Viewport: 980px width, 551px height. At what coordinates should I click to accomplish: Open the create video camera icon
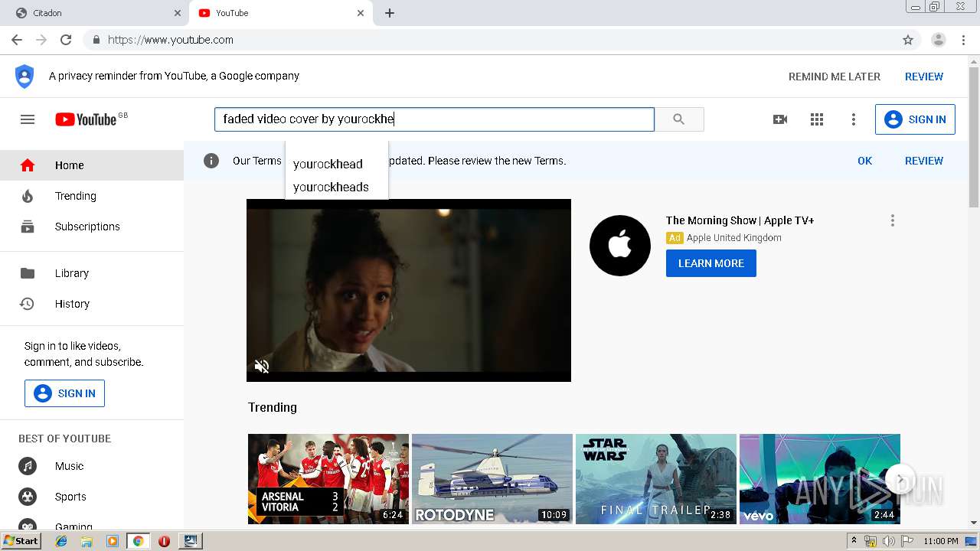(x=780, y=119)
